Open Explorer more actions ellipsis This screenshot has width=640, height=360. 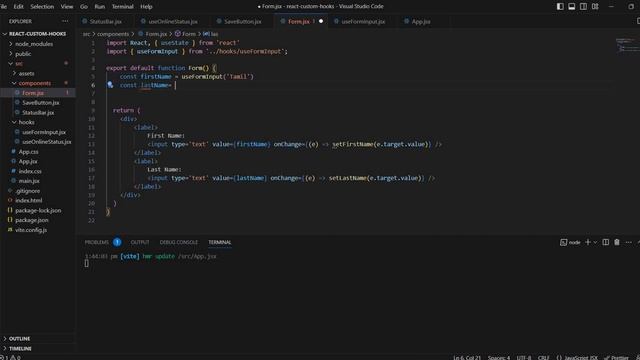pos(65,21)
